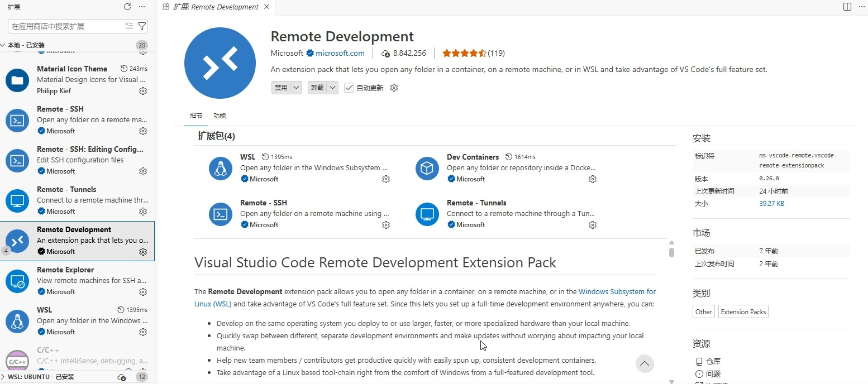Open the filter extensions funnel icon

pyautogui.click(x=142, y=26)
